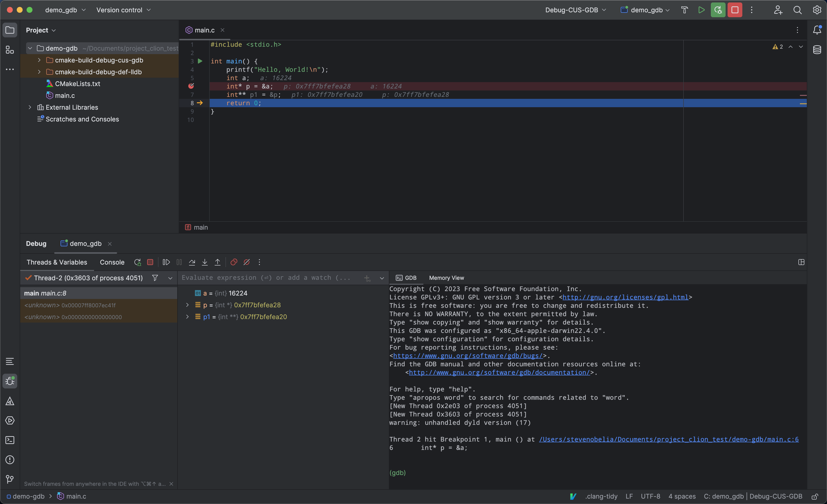
Task: Open the gnu.org gpl.html license link
Action: (625, 297)
